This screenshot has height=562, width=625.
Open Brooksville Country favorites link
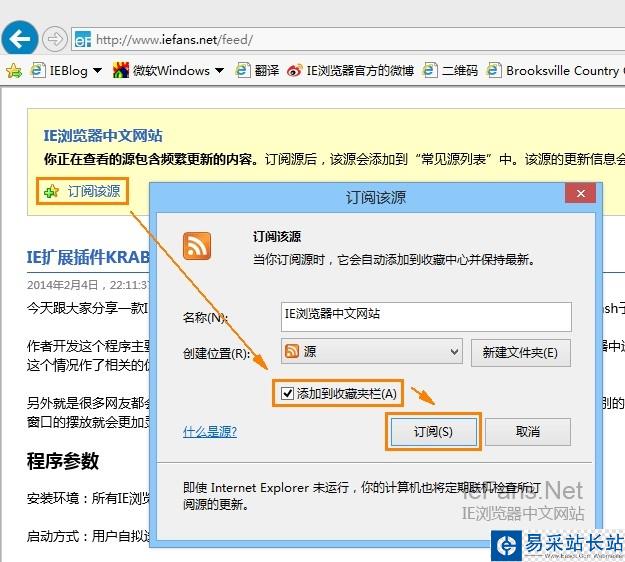point(555,71)
